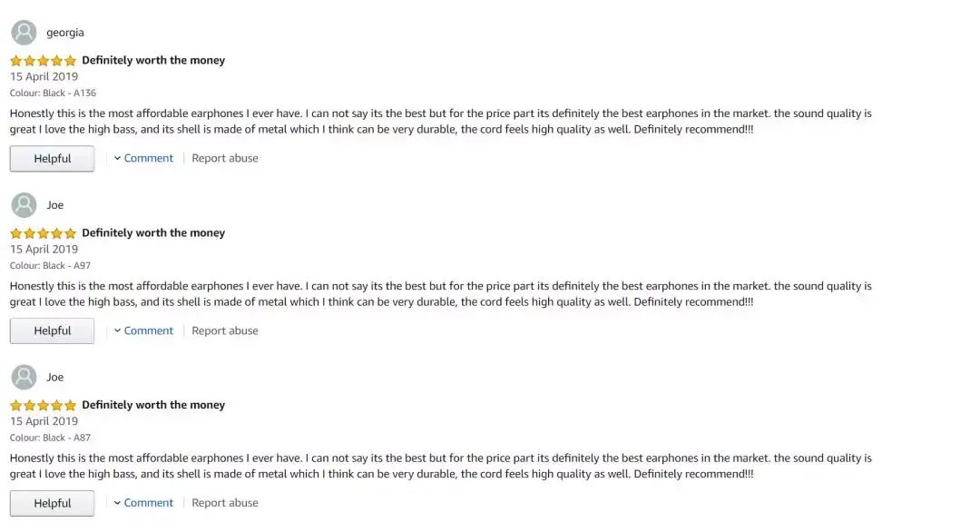Click star rating on Black - A97 review
Screen dimensions: 980x532
[44, 233]
